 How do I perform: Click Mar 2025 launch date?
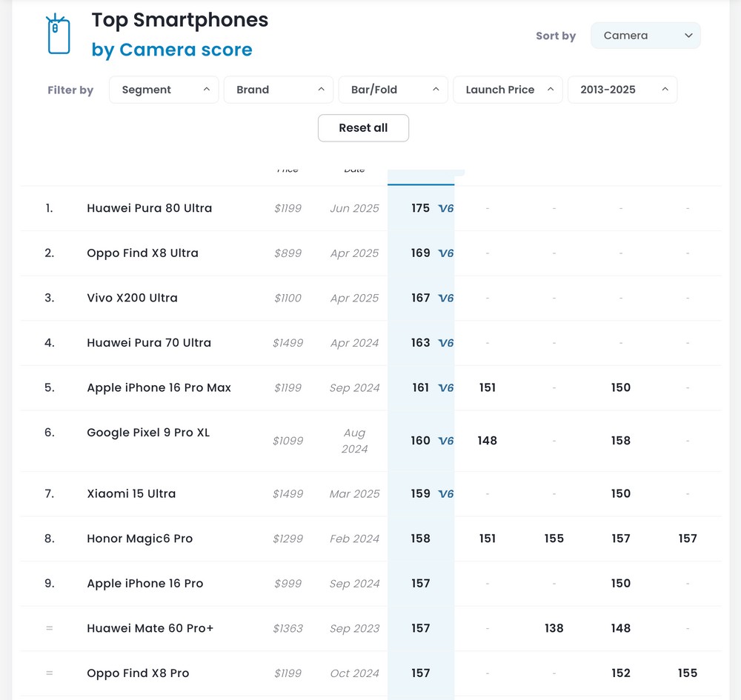(x=354, y=493)
